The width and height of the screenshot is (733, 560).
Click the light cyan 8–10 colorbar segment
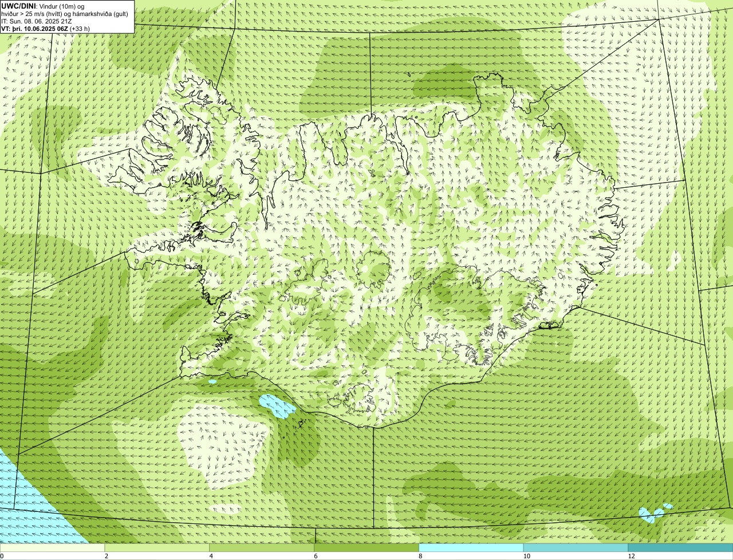[x=471, y=547]
